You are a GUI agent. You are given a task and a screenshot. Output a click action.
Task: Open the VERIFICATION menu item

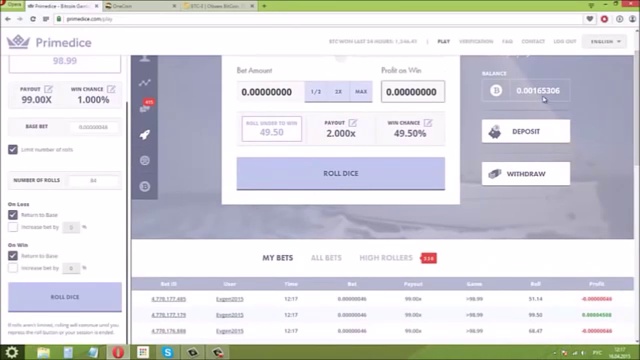(476, 42)
